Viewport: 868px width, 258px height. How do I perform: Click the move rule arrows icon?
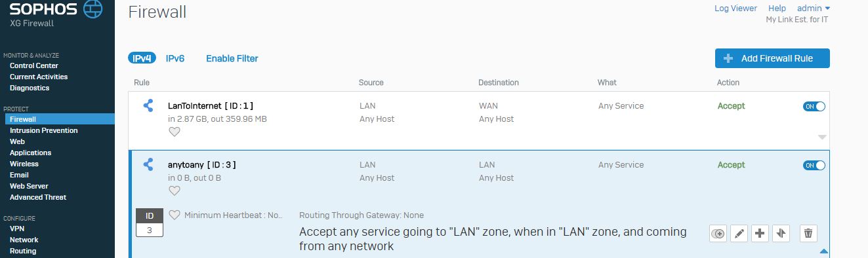click(x=781, y=233)
